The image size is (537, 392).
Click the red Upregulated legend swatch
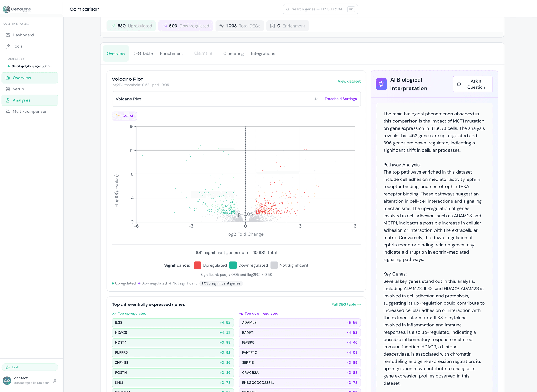click(197, 265)
